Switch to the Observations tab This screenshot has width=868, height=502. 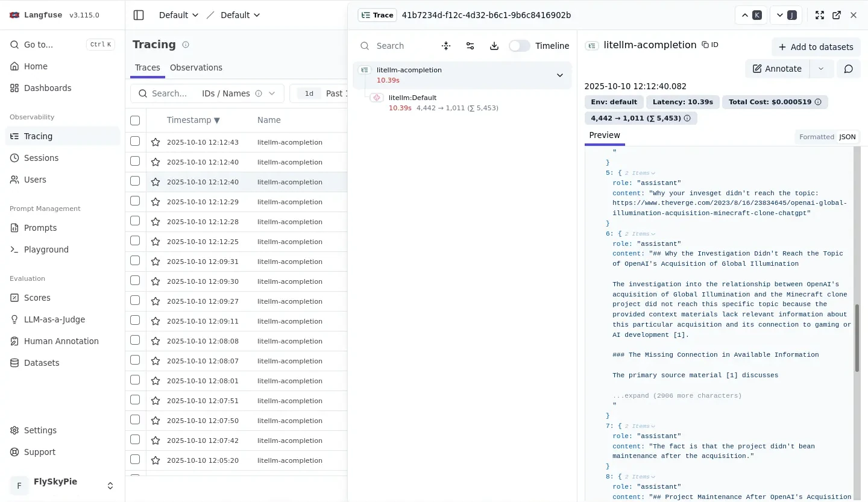(196, 67)
